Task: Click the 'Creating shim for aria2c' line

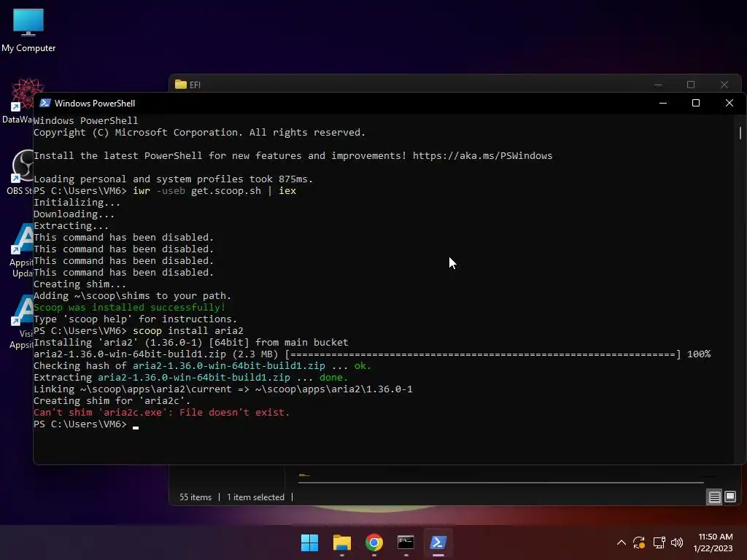Action: point(112,401)
